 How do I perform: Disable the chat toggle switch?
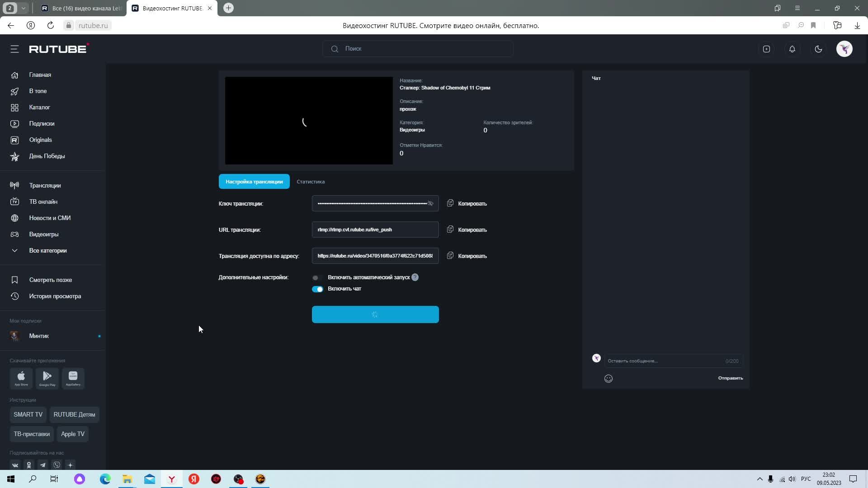[317, 289]
